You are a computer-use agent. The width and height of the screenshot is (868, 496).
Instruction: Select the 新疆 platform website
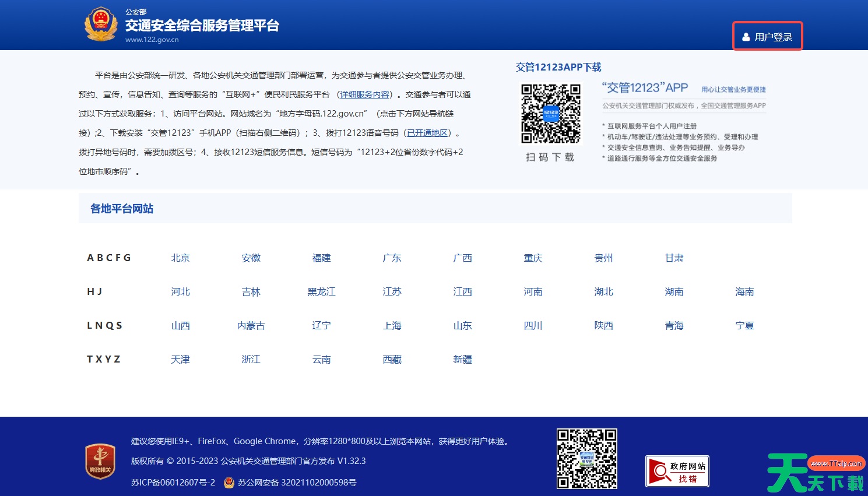462,360
